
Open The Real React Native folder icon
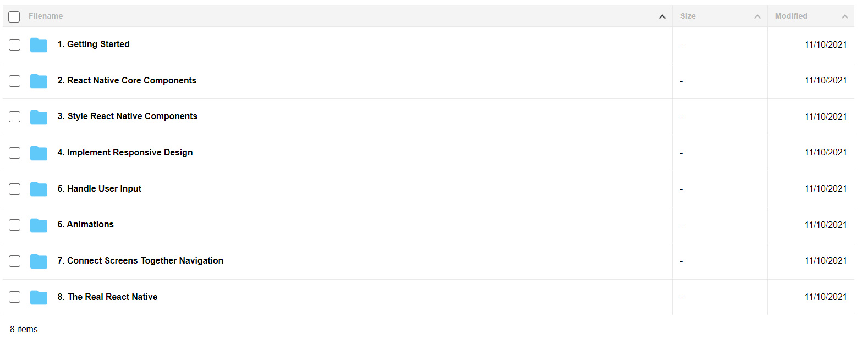[39, 297]
